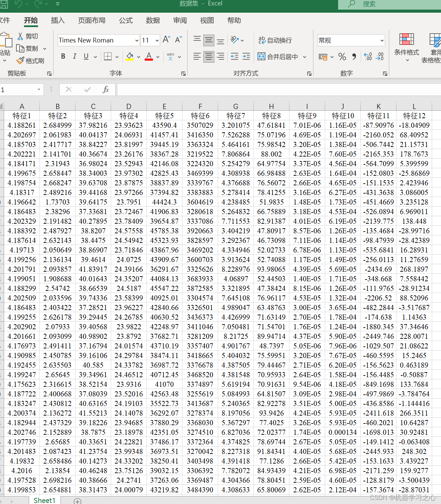Open number (数字) dialog launcher
Viewport: 441px width, 504px height.
point(385,74)
